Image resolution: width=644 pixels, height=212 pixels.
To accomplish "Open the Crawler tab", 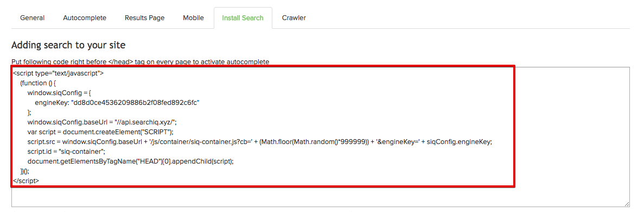I will [294, 18].
